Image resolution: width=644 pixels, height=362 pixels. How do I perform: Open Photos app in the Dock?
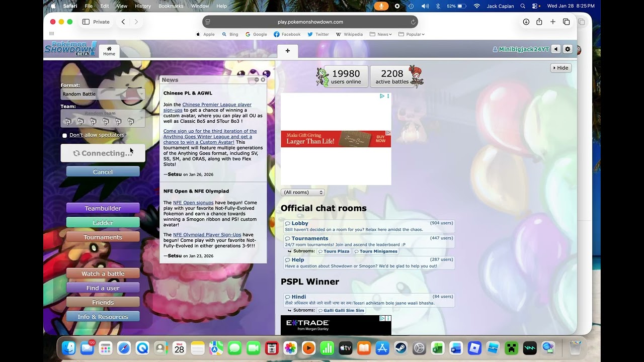click(290, 348)
